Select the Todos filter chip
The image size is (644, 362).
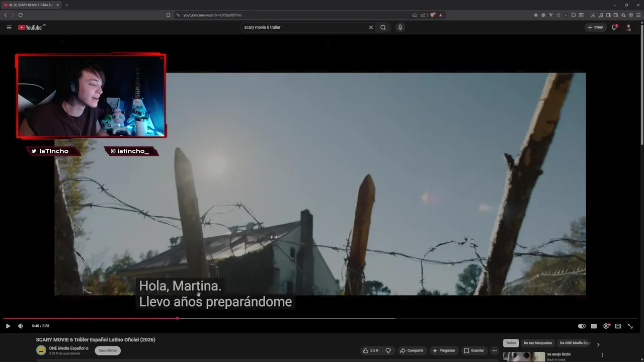coord(511,343)
